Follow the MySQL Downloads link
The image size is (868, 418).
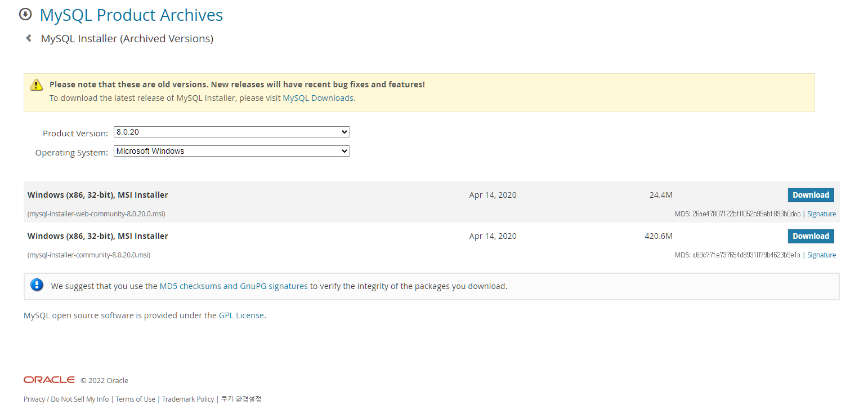pyautogui.click(x=318, y=98)
